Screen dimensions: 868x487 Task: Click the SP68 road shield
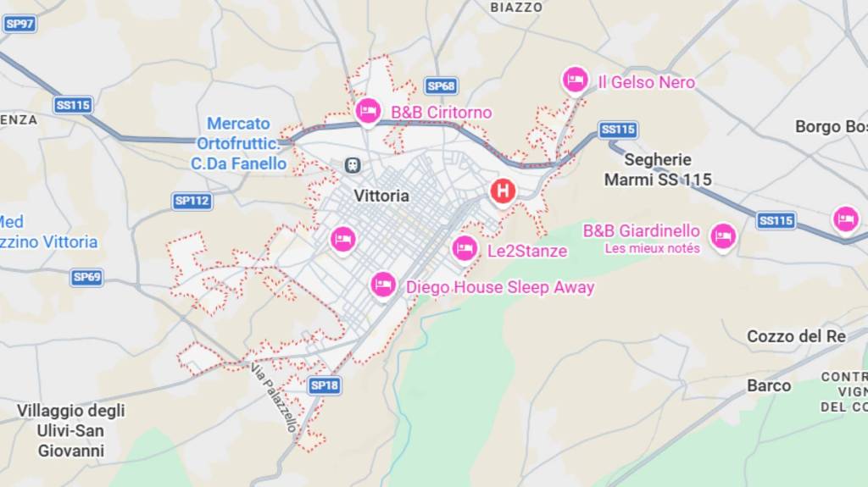(441, 86)
